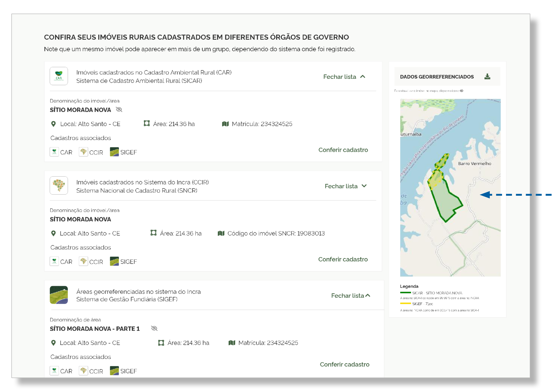This screenshot has height=392, width=560.
Task: Click the location pin icon in the SIGEF card
Action: click(x=53, y=343)
